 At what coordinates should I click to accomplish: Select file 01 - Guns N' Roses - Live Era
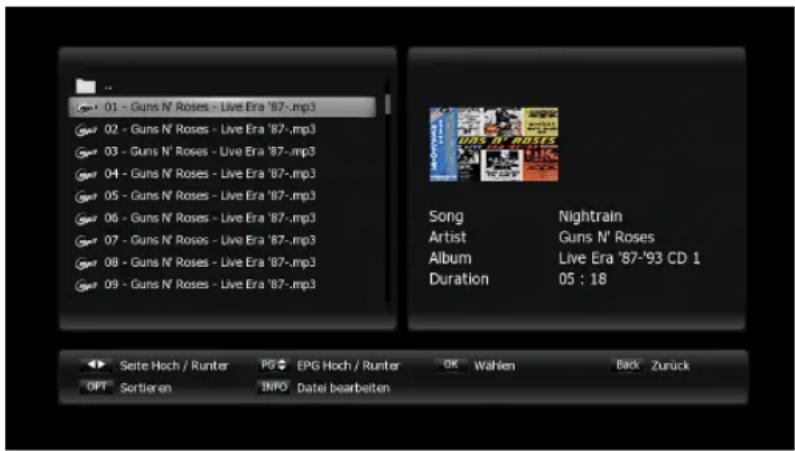(222, 107)
